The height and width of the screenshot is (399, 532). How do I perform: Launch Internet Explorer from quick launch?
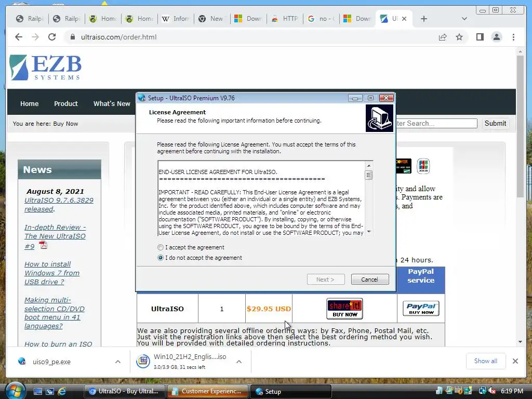(62, 391)
